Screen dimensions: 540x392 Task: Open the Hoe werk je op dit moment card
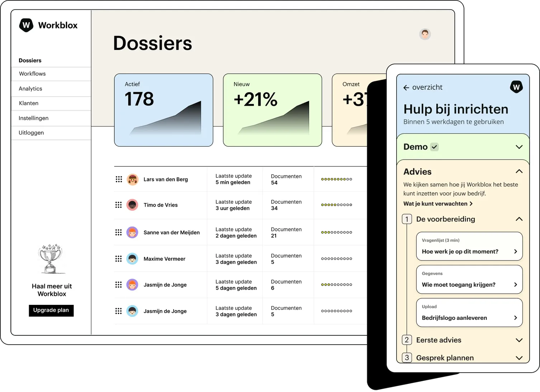[469, 246]
